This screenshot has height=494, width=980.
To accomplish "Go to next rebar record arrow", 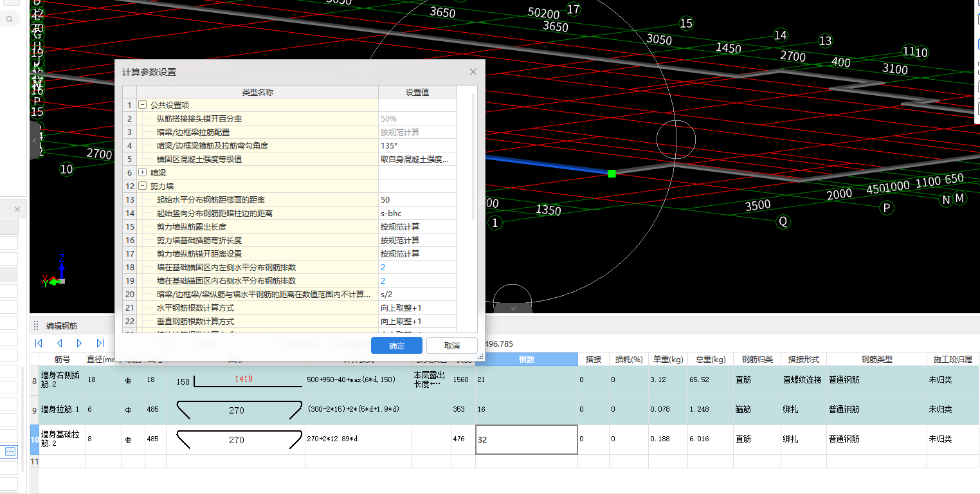I will [x=80, y=343].
